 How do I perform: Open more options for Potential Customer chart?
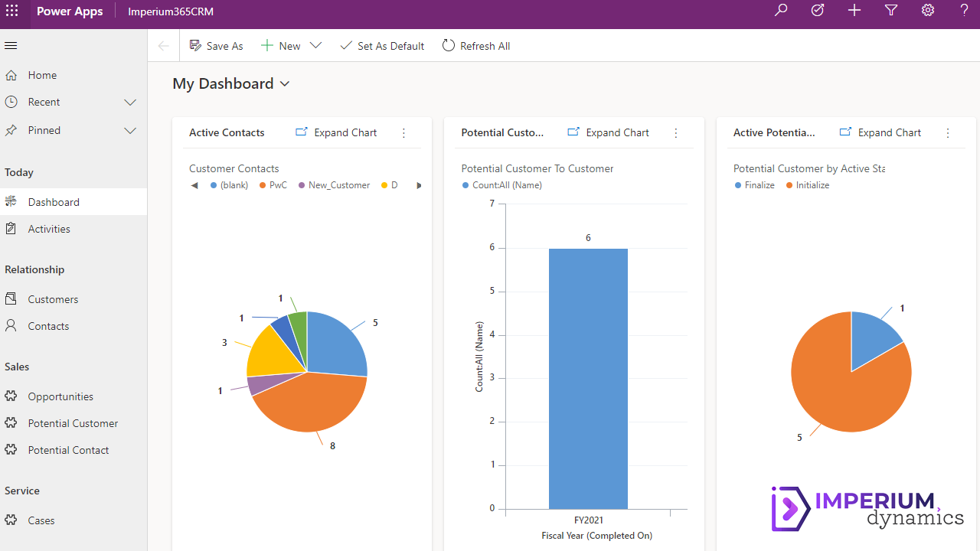point(676,133)
